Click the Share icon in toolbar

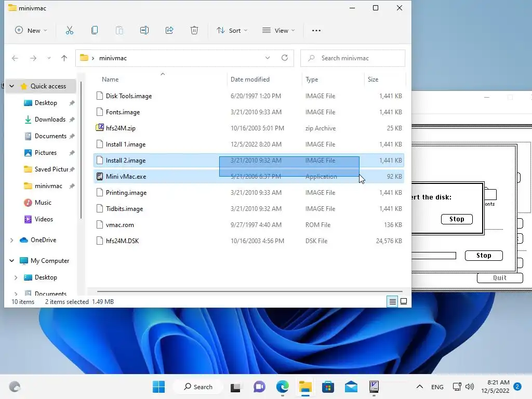(169, 31)
